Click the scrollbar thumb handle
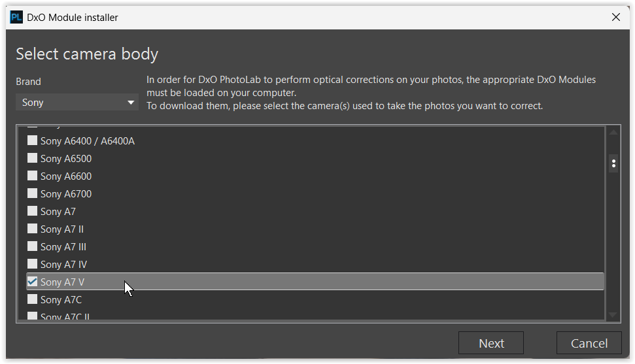Viewport: 635px width, 364px height. 613,163
